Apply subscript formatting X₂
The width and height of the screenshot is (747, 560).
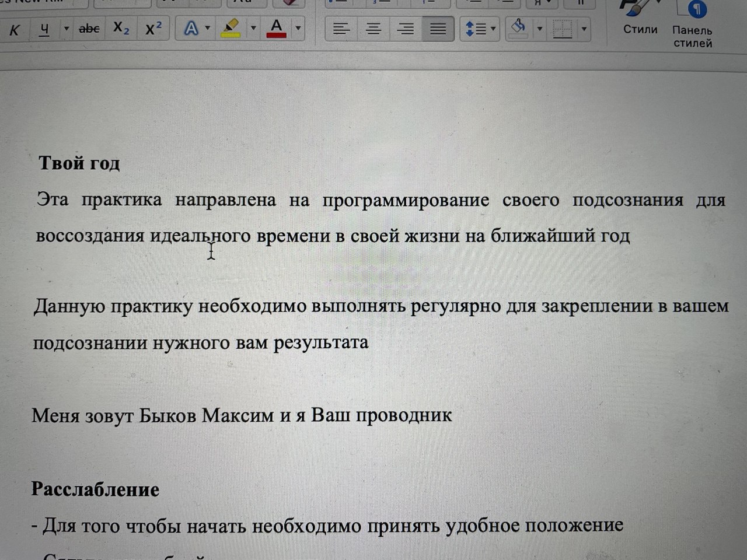coord(121,28)
